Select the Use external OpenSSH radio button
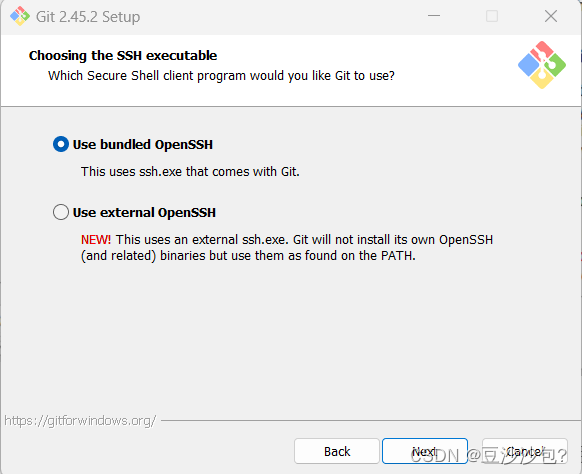Viewport: 582px width, 474px height. click(x=61, y=212)
